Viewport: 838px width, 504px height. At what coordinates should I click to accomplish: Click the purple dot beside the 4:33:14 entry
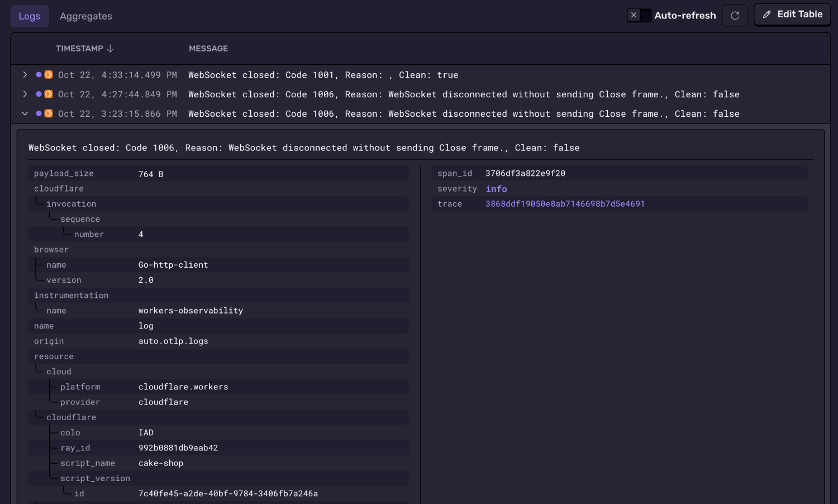(37, 74)
